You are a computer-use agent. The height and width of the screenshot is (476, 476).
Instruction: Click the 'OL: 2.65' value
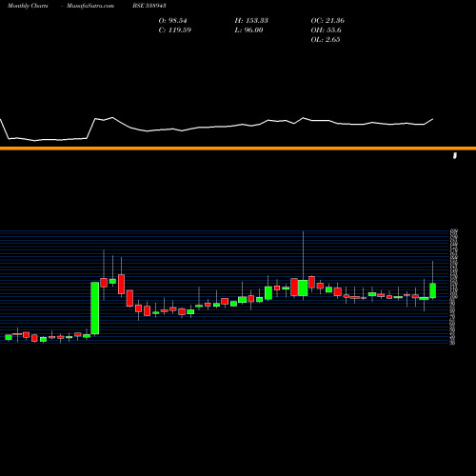pos(326,40)
